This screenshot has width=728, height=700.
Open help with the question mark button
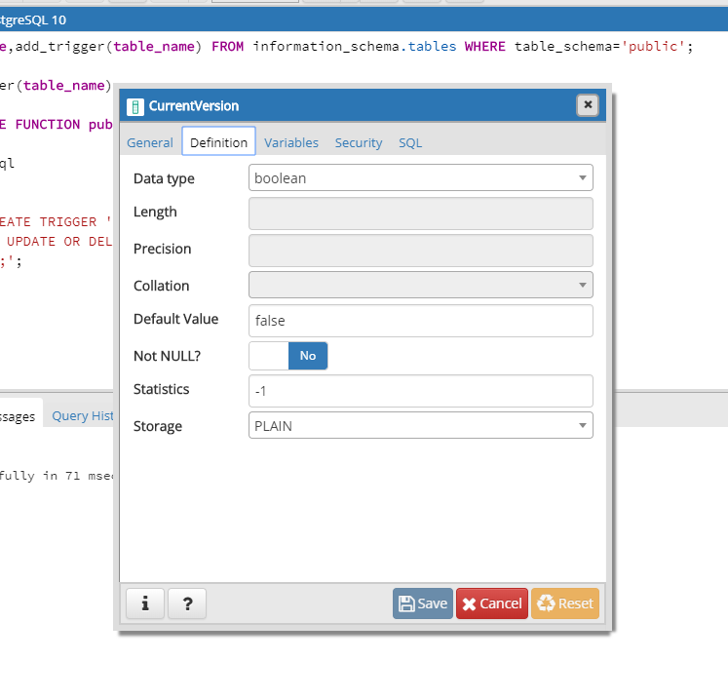click(187, 603)
